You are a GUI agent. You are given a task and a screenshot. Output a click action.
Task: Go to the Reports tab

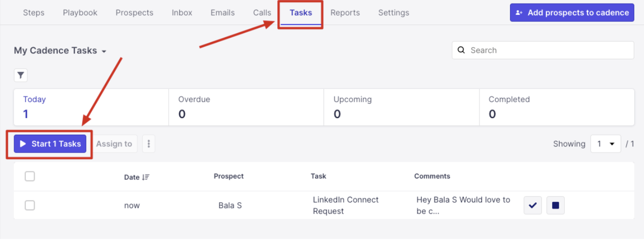(345, 13)
